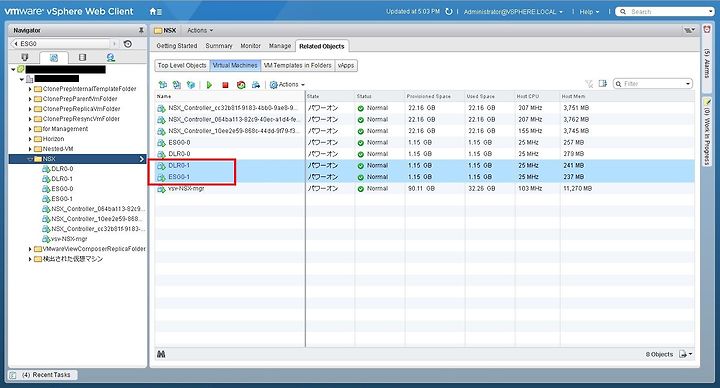
Task: Power on the selected virtual machines
Action: coord(209,85)
